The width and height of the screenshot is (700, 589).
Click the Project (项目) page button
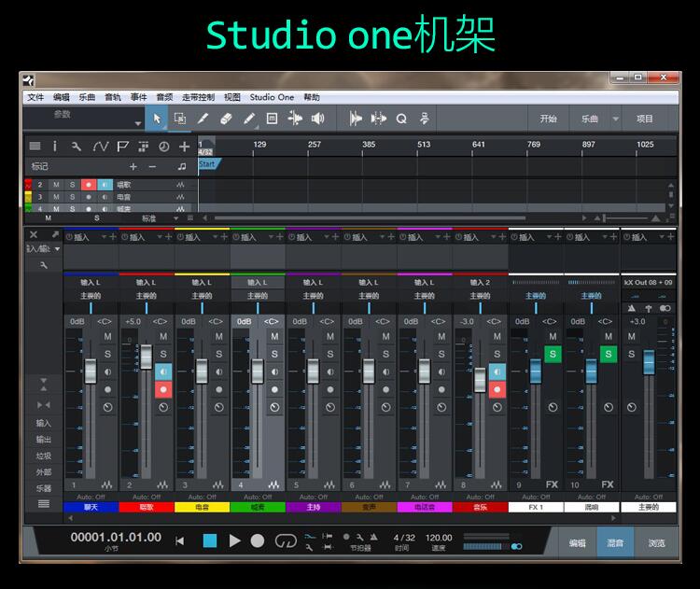click(644, 119)
